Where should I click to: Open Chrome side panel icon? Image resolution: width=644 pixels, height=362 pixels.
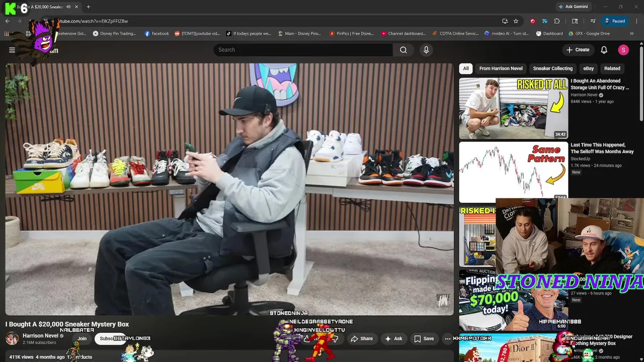(x=575, y=21)
